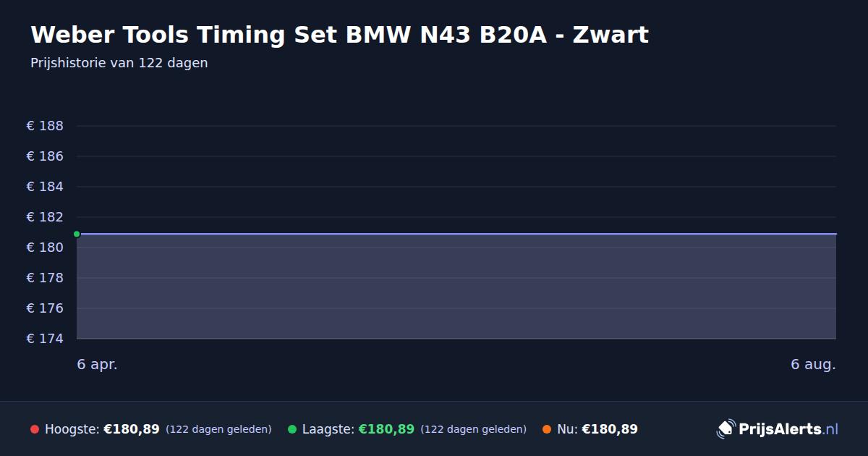This screenshot has height=456, width=868.
Task: Click the 6 apr. date label
Action: coord(97,364)
